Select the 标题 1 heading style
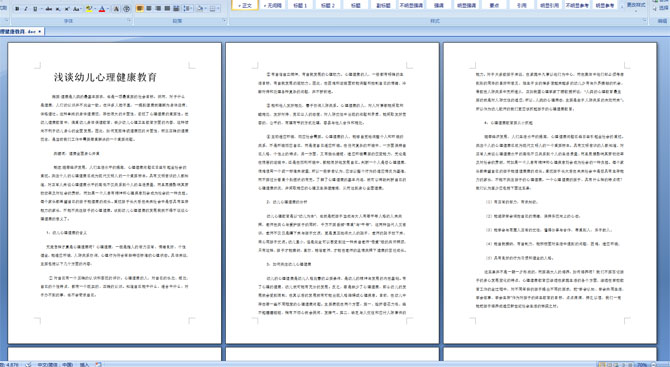This screenshot has width=670, height=367. [x=300, y=5]
